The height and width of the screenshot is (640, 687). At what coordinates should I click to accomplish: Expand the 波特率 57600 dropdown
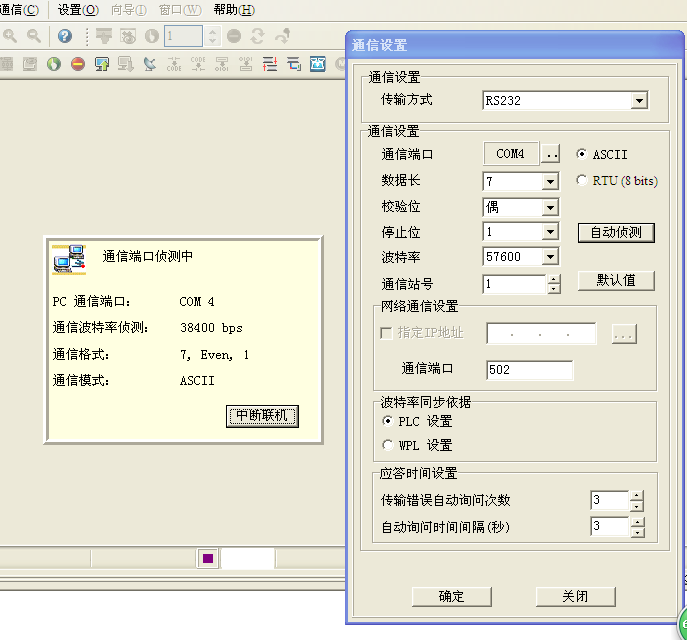549,257
